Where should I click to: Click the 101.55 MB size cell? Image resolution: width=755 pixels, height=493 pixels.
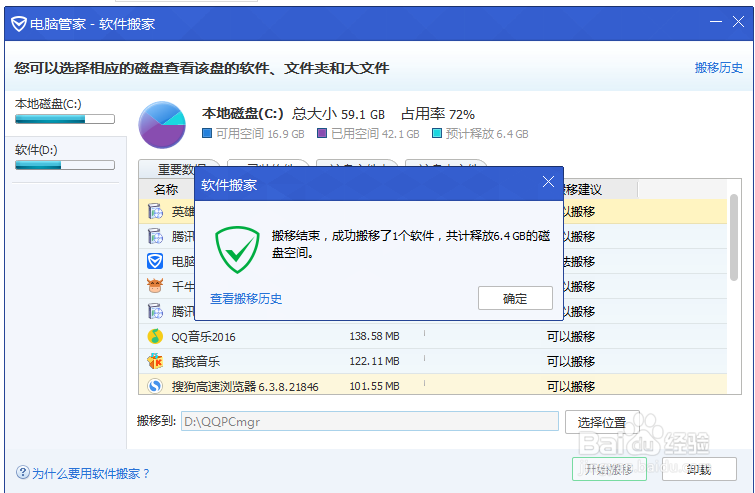(374, 386)
